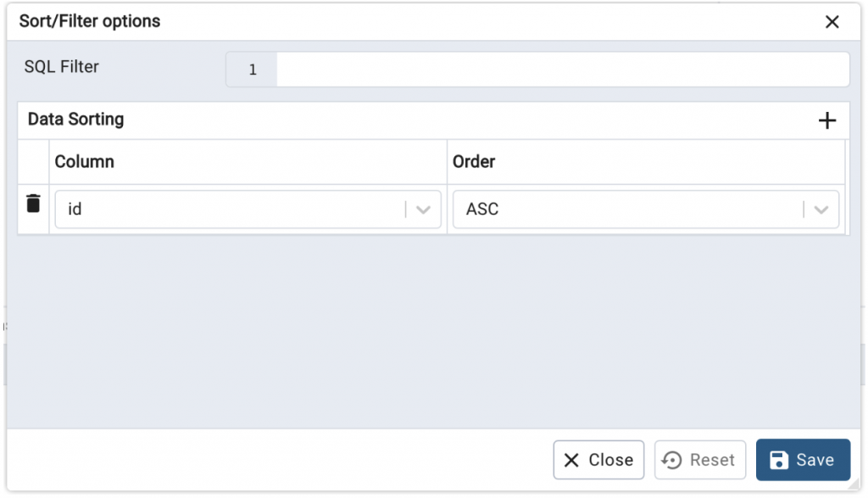Viewport: 868px width, 498px height.
Task: Click the Column table header
Action: click(85, 161)
